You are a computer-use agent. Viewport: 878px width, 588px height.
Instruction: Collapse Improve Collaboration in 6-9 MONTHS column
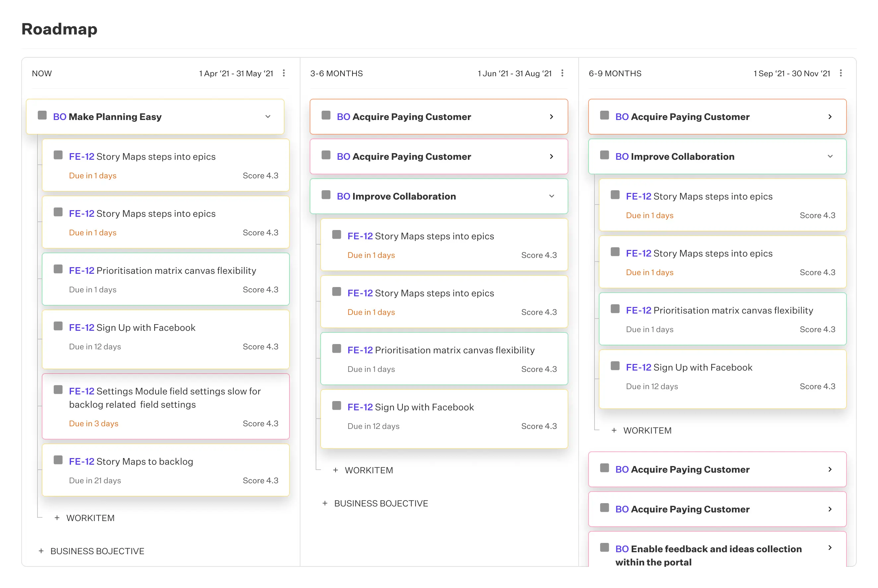(830, 156)
